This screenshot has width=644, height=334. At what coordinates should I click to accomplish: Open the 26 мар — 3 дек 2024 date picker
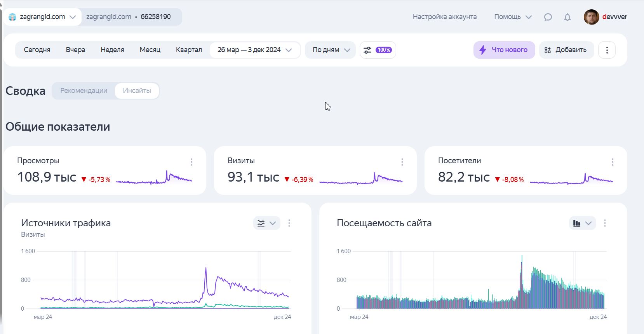pyautogui.click(x=254, y=50)
